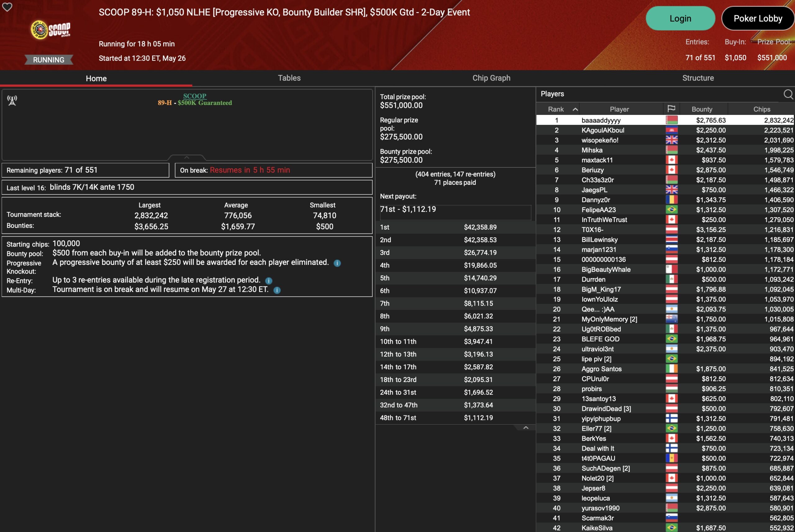
Task: Select player row JaegsPL
Action: point(666,190)
